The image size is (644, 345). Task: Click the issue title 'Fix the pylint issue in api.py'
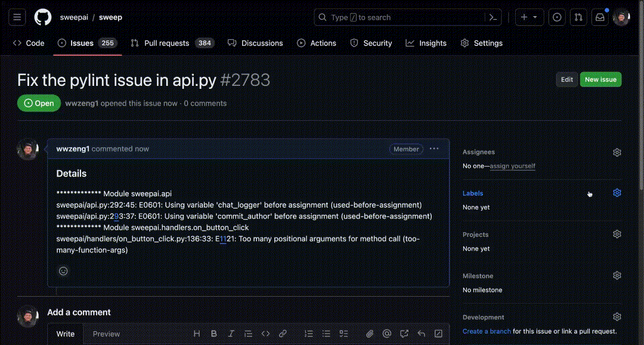117,80
